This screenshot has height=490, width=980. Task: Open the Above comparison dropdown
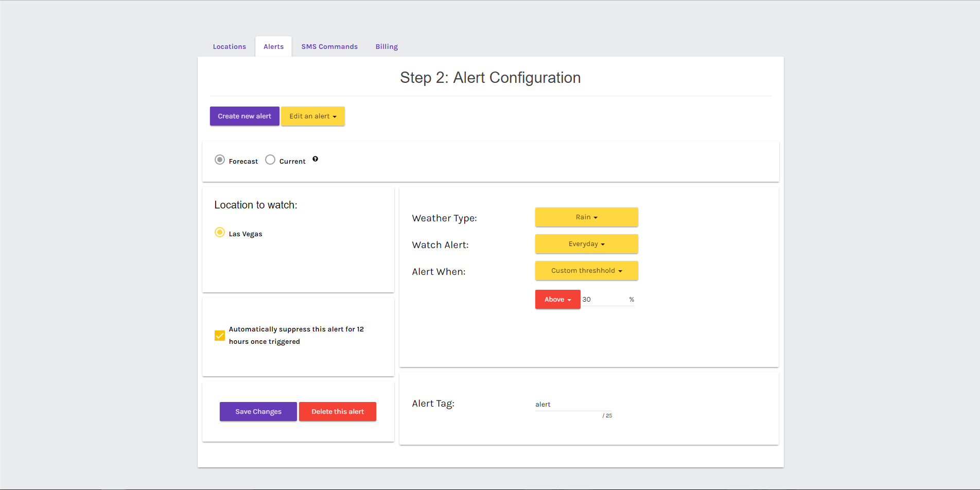pos(558,300)
